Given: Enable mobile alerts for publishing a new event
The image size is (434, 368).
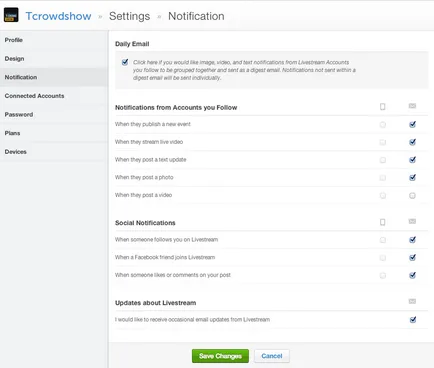Looking at the screenshot, I should tap(383, 125).
